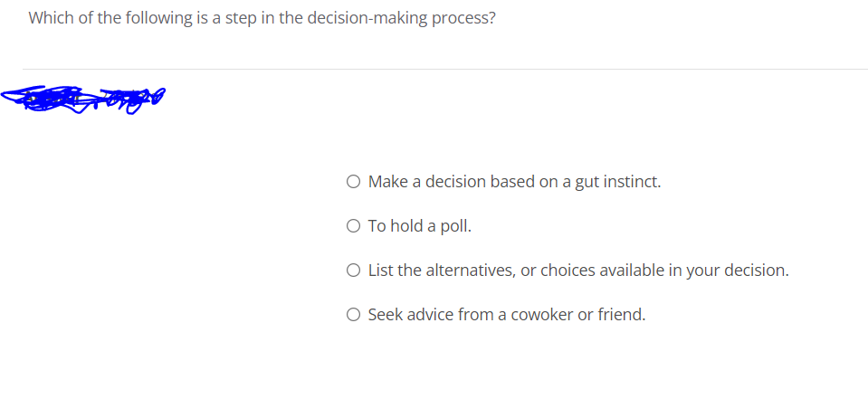Pick the "List the alternatives" radio button

(x=353, y=270)
